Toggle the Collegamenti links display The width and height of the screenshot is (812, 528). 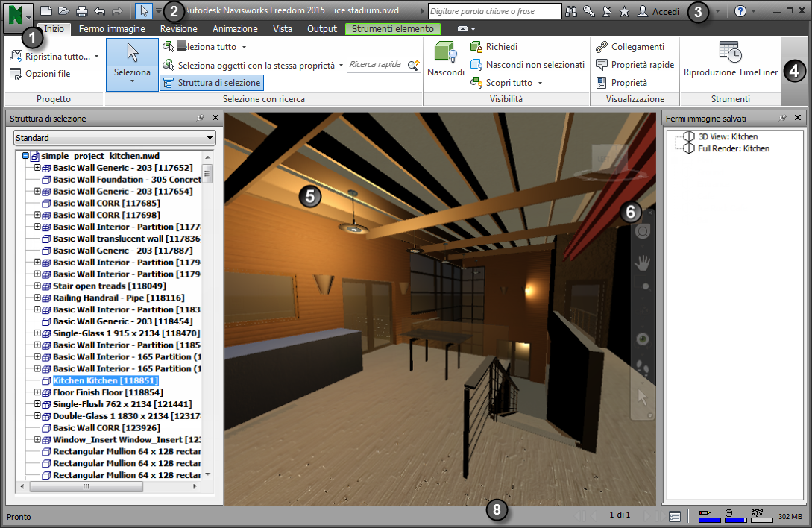coord(630,47)
